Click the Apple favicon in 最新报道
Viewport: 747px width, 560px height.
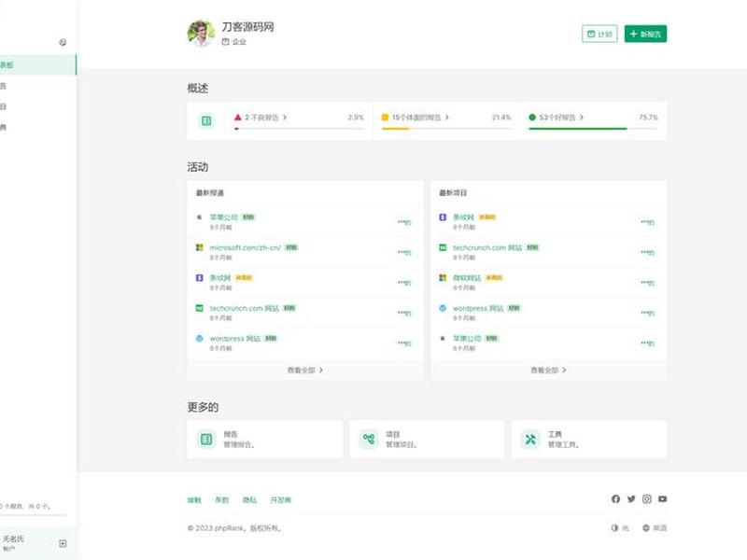coord(200,217)
